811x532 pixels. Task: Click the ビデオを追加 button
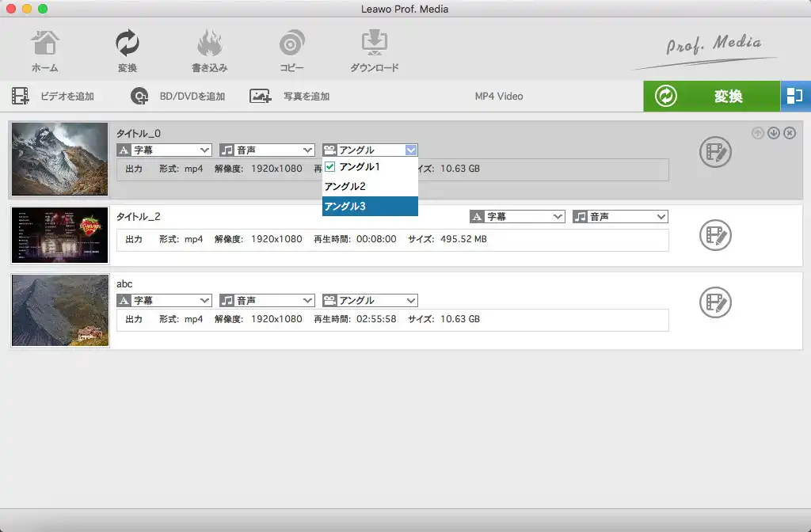pos(55,95)
